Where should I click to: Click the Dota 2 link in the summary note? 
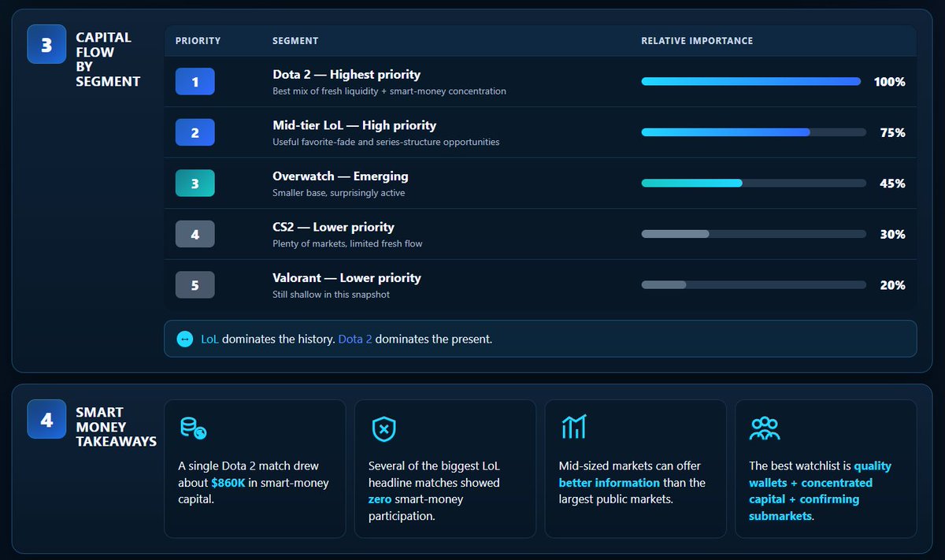click(x=355, y=339)
